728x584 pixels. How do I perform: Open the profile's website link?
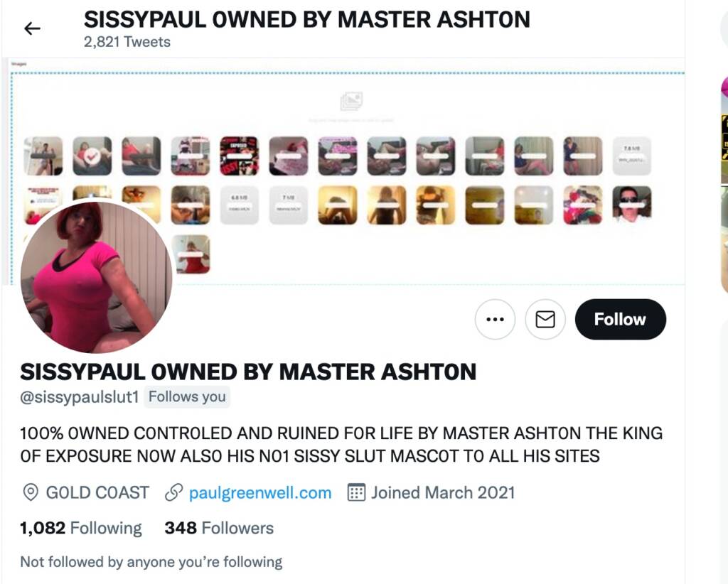coord(260,492)
